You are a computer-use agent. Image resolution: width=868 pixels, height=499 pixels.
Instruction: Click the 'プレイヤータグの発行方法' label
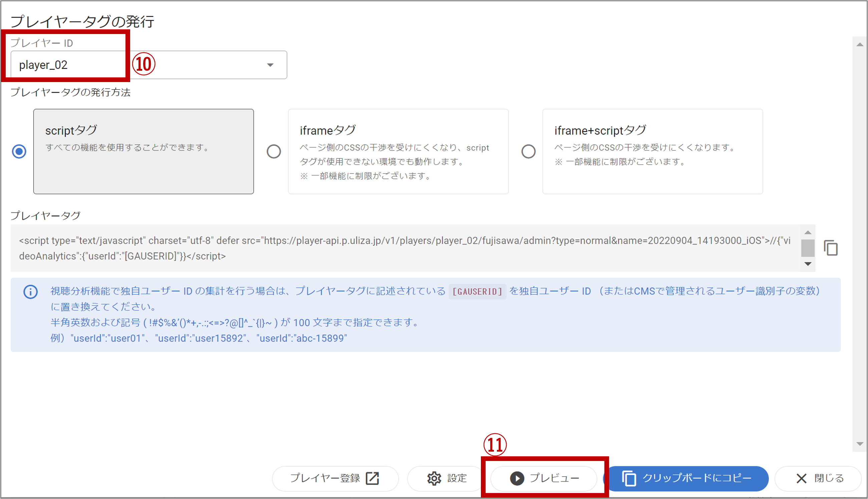click(x=70, y=92)
